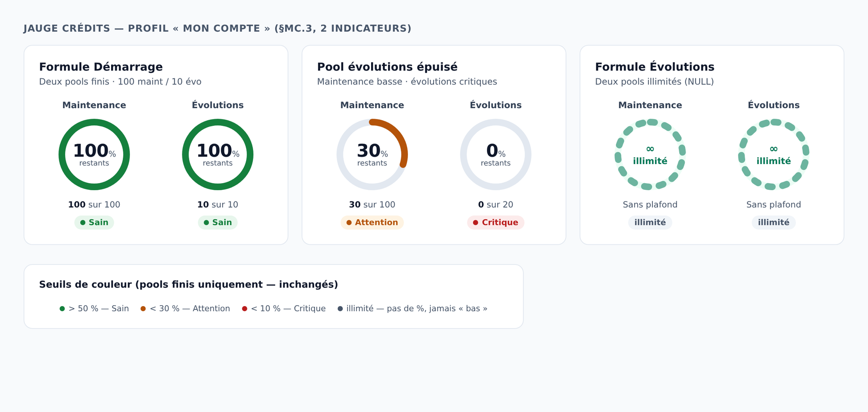The image size is (868, 412).
Task: Click the illimité gray badge under the Formule Évolutions Maintenance gauge
Action: coord(650,222)
